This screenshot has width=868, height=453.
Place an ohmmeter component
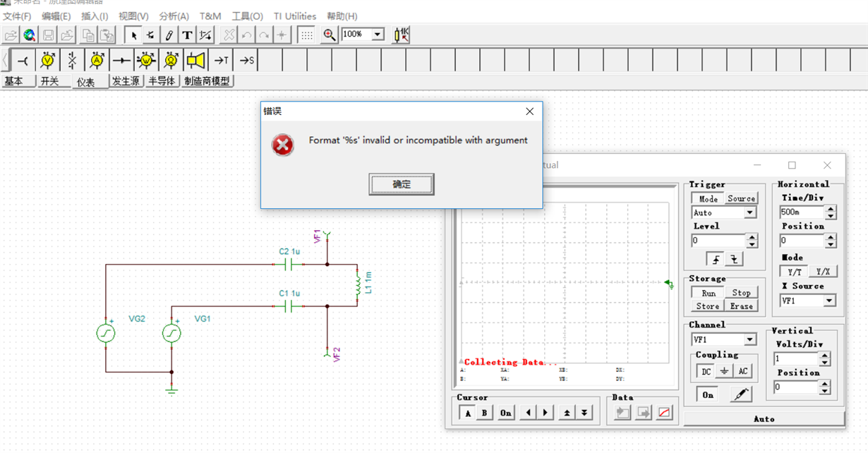pyautogui.click(x=171, y=61)
